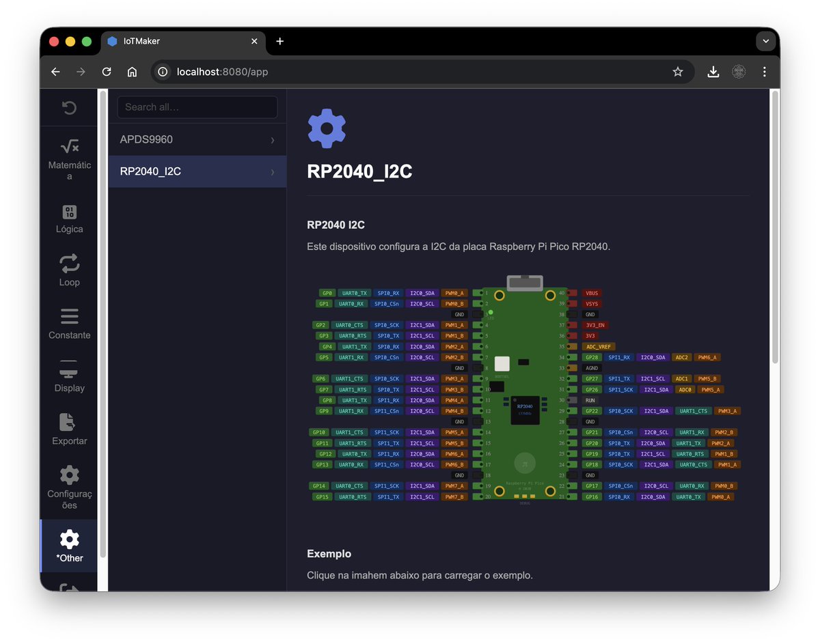View site information for localhost

pyautogui.click(x=162, y=72)
